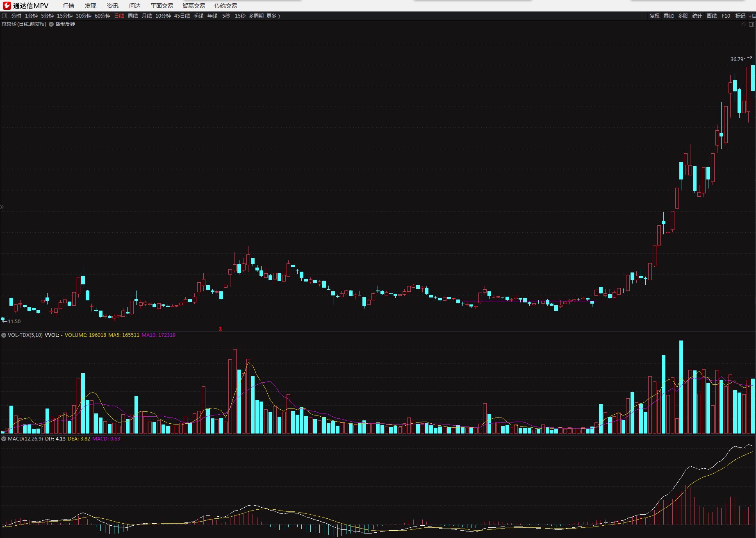Open the 多周期 multi-period view

tap(256, 16)
